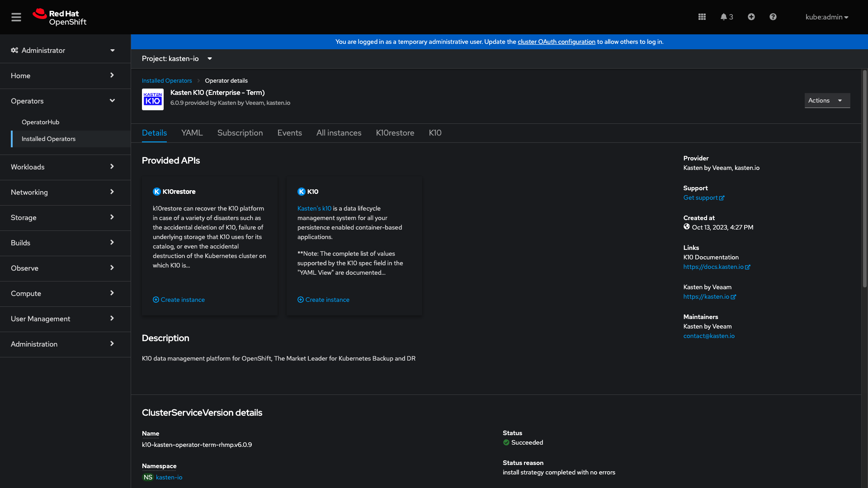Screen dimensions: 868x488
Task: Click the NS namespace badge
Action: pyautogui.click(x=148, y=477)
